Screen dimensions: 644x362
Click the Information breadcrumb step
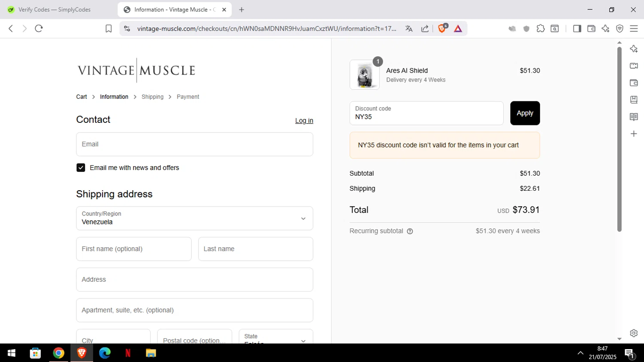114,97
